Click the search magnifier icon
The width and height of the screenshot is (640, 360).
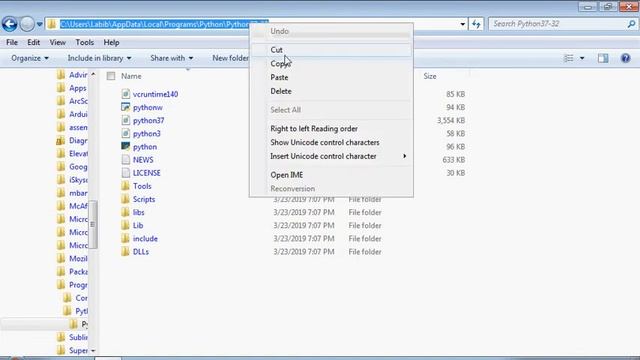coord(631,24)
